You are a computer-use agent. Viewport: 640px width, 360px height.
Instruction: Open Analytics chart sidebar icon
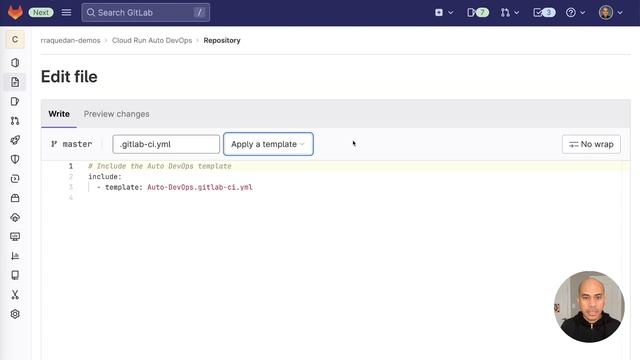coord(15,256)
